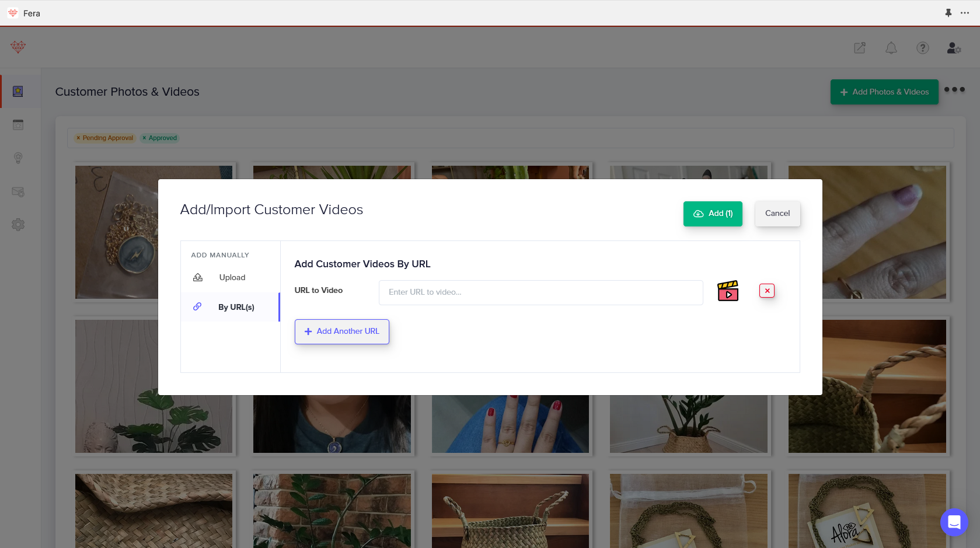Remove the Pending Approval filter chip
The image size is (980, 548).
[x=79, y=138]
